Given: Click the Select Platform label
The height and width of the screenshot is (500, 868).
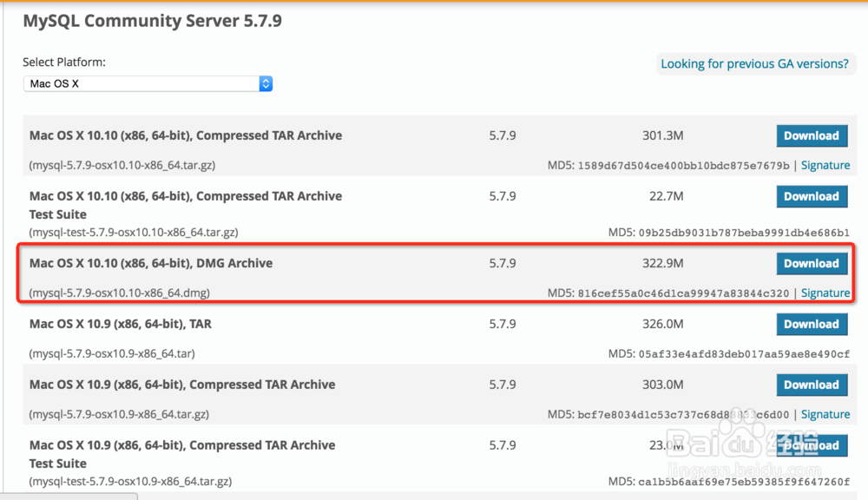Looking at the screenshot, I should tap(64, 62).
